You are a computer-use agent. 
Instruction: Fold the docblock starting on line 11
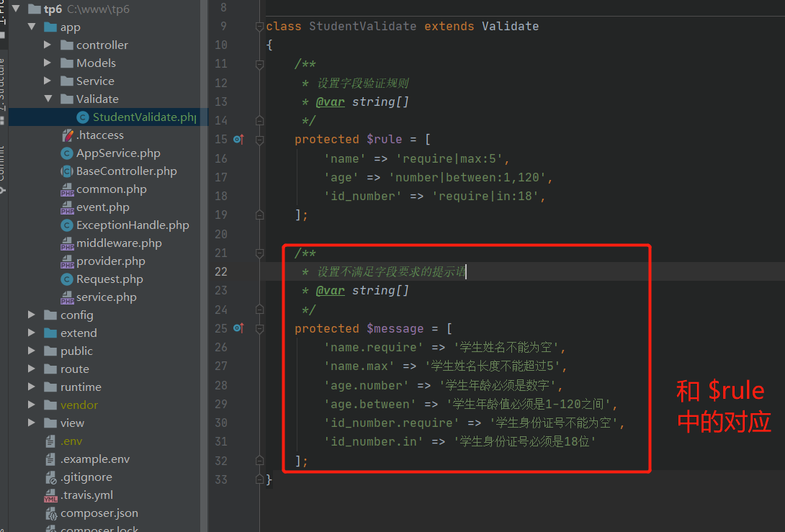(x=259, y=64)
